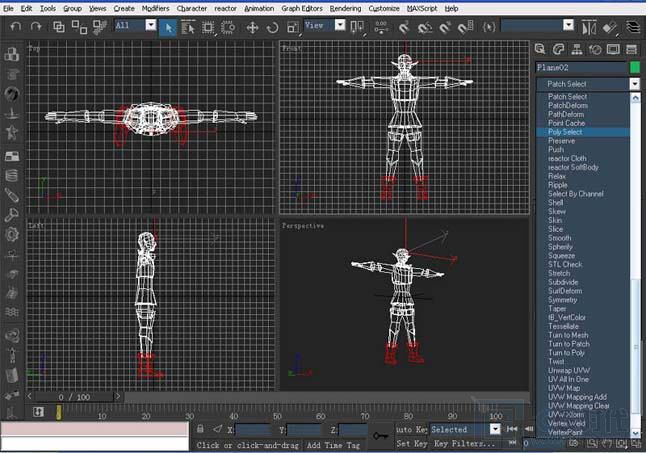The image size is (646, 453).
Task: Activate the Select and Move tool
Action: (x=252, y=28)
